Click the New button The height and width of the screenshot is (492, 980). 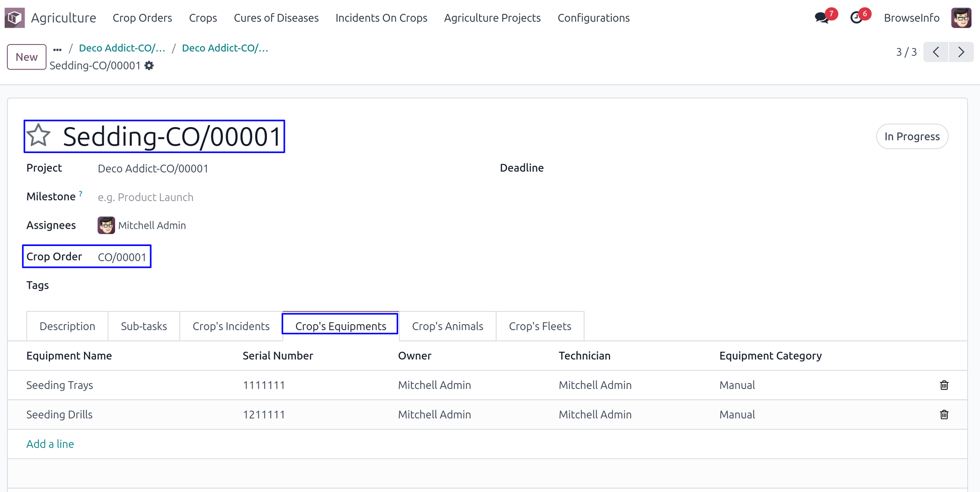[27, 57]
